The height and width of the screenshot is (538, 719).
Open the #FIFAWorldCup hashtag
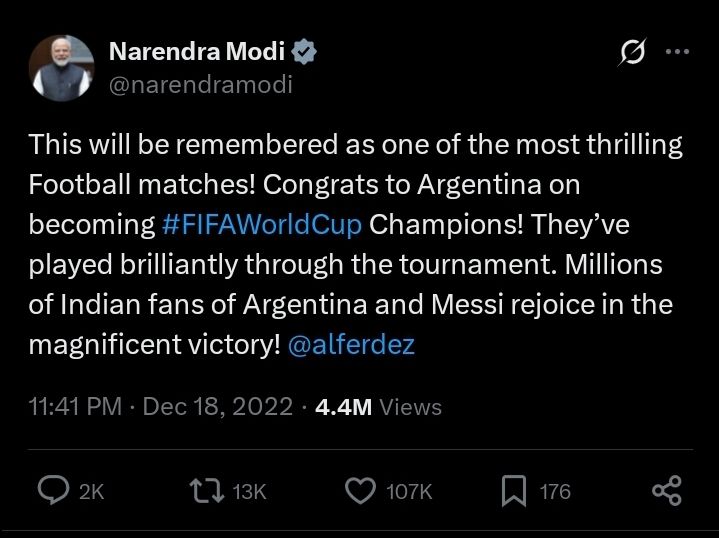coord(262,225)
